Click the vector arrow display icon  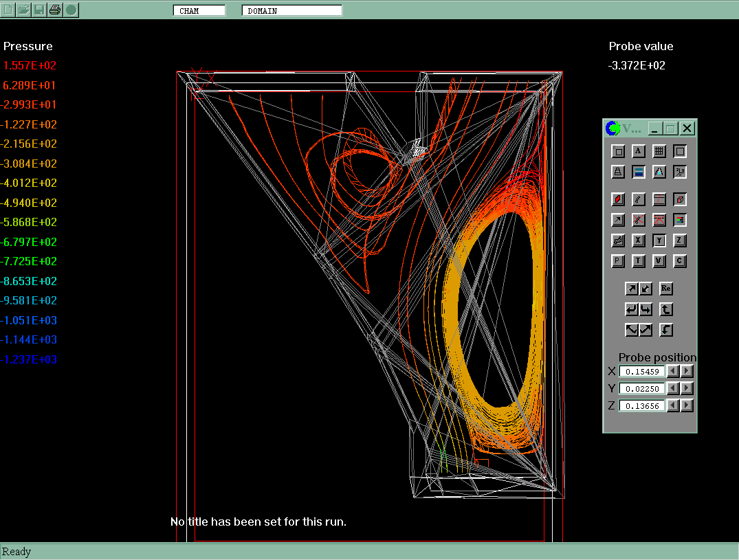click(x=617, y=221)
